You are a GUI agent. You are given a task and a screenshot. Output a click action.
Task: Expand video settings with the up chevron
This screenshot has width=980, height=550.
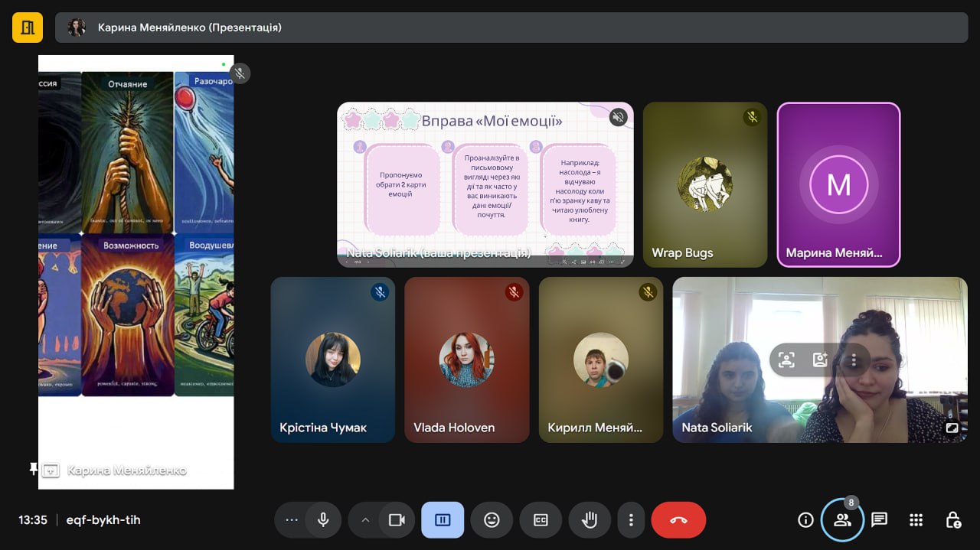(365, 520)
